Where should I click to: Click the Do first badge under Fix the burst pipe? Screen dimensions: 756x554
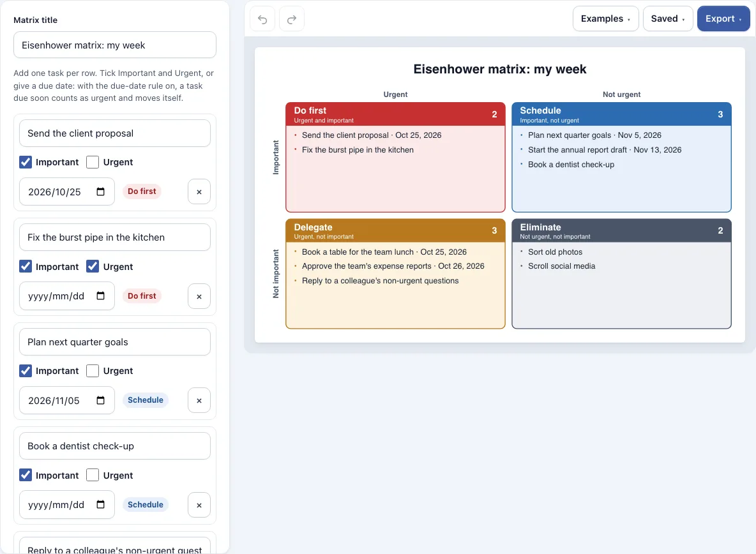142,296
